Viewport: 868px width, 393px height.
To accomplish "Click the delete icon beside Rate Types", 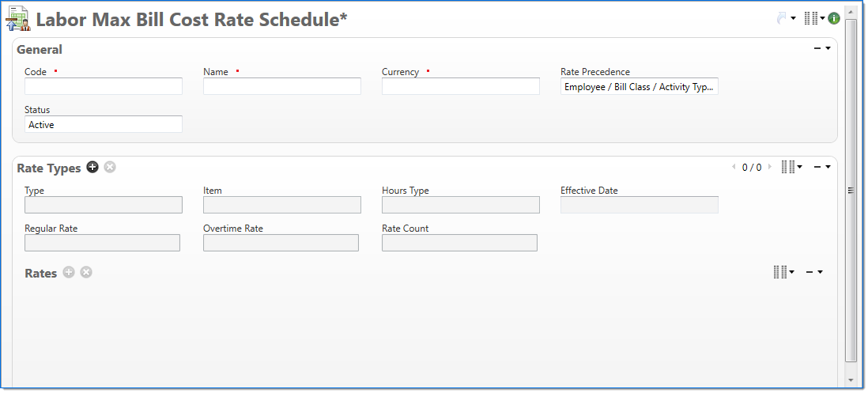I will 110,167.
